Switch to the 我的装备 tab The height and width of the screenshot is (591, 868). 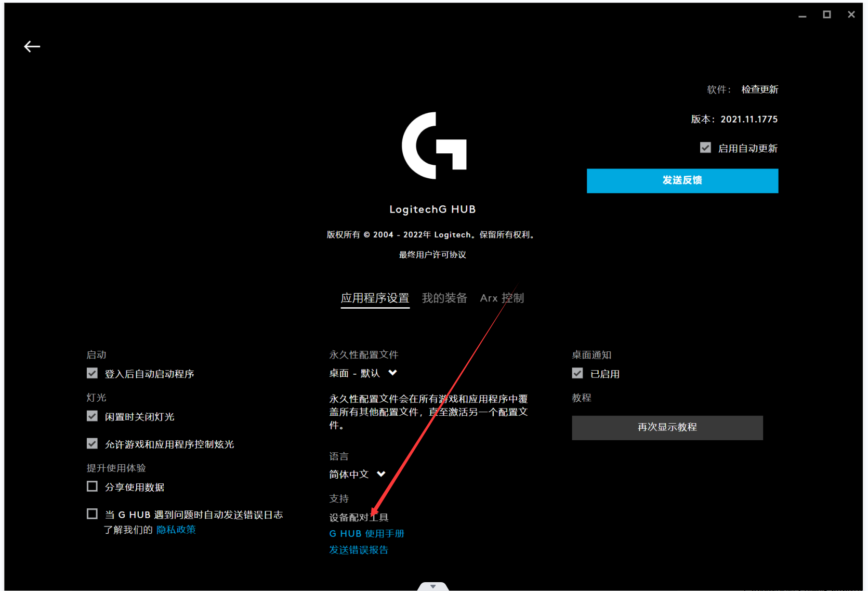tap(444, 298)
